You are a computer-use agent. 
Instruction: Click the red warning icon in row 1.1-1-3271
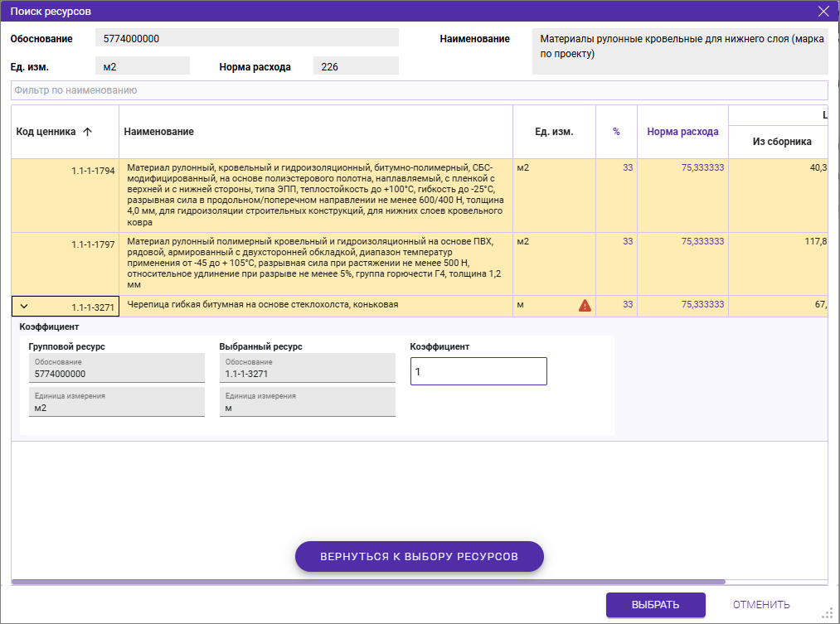pos(585,306)
